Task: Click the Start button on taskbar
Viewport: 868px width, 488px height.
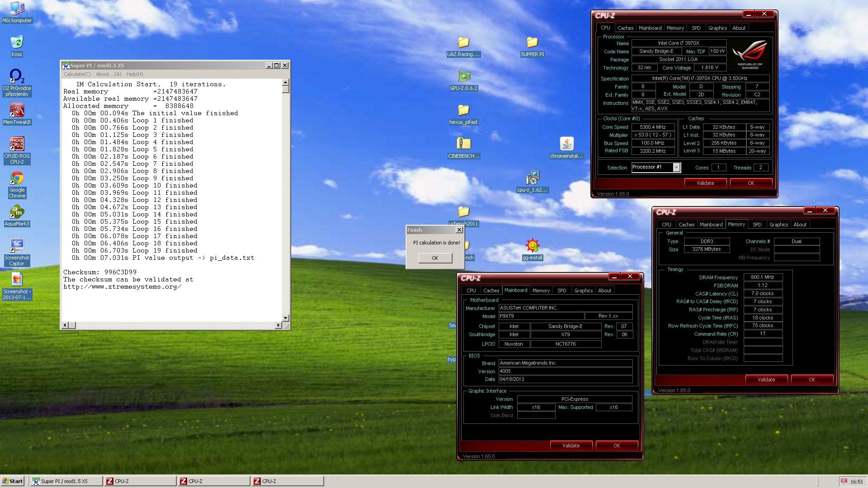Action: click(x=13, y=481)
